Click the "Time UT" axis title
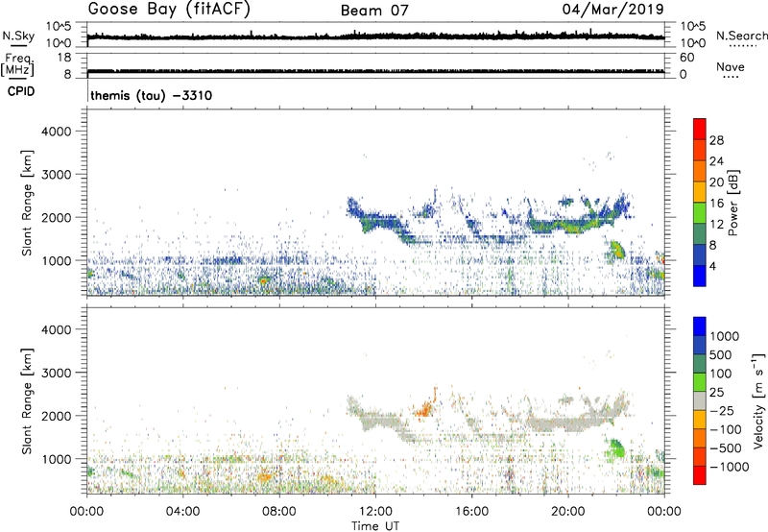768x532 pixels. tap(375, 525)
